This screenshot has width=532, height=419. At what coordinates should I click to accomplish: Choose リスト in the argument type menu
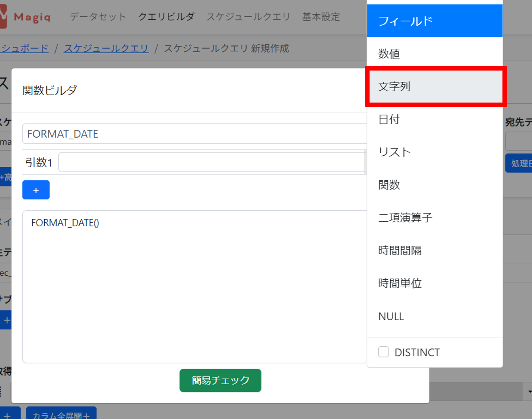434,152
